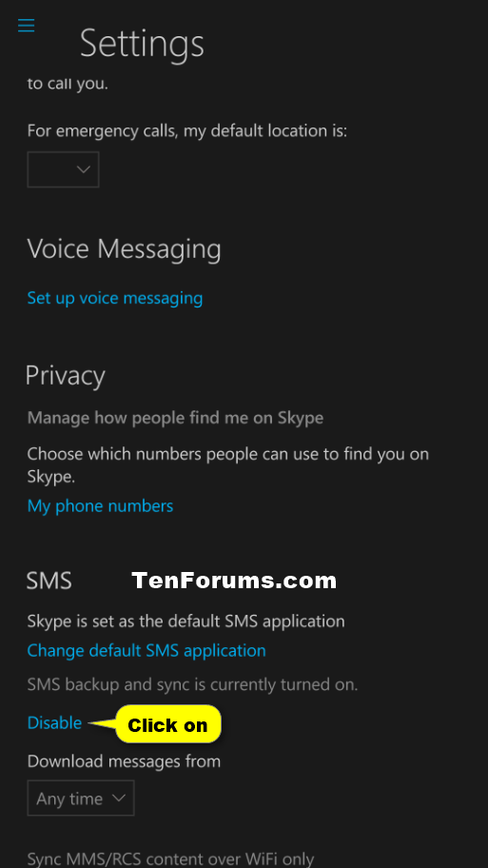Click the yellow Click on callout bubble
Image resolution: width=488 pixels, height=868 pixels.
click(x=168, y=724)
